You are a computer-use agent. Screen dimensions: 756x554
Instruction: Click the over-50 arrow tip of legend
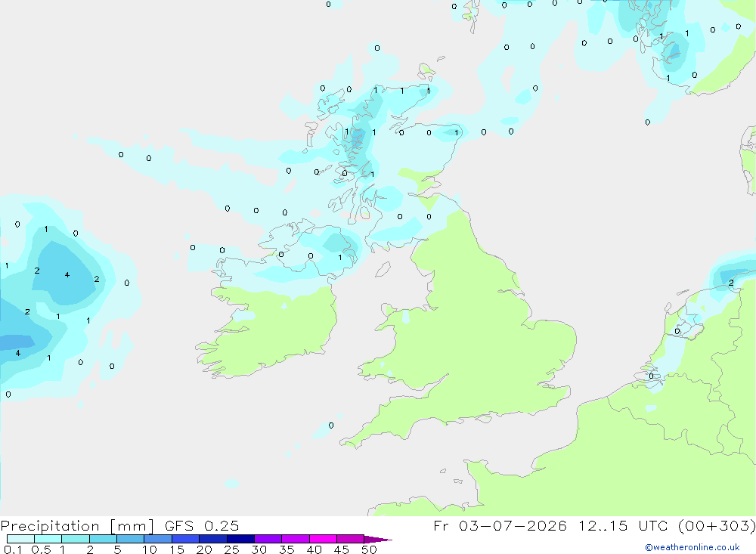[377, 539]
